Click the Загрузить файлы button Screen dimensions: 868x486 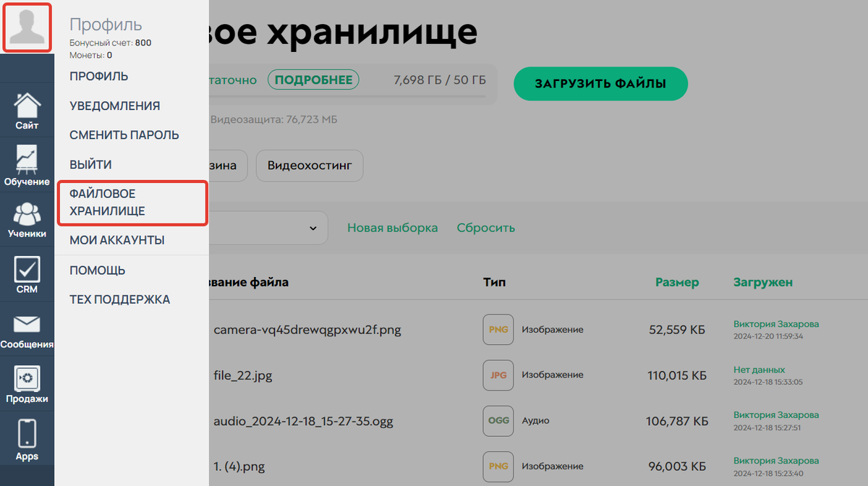click(x=600, y=84)
